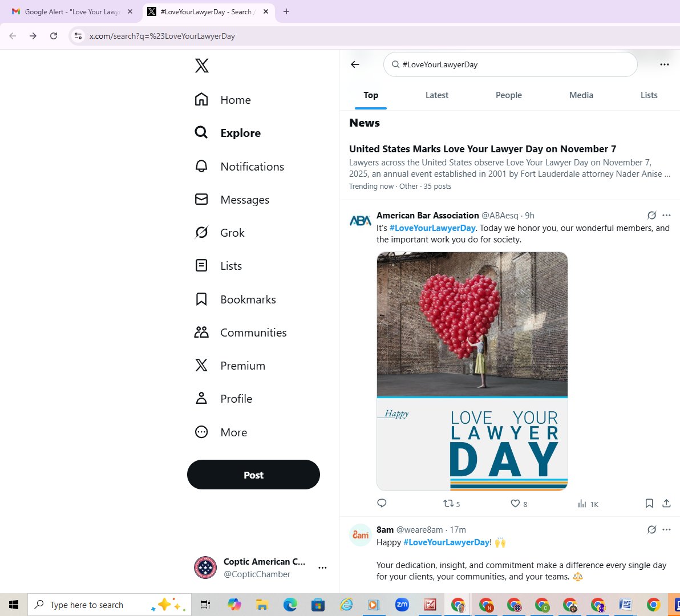This screenshot has width=680, height=616.
Task: Open Explore in the sidebar
Action: point(228,133)
